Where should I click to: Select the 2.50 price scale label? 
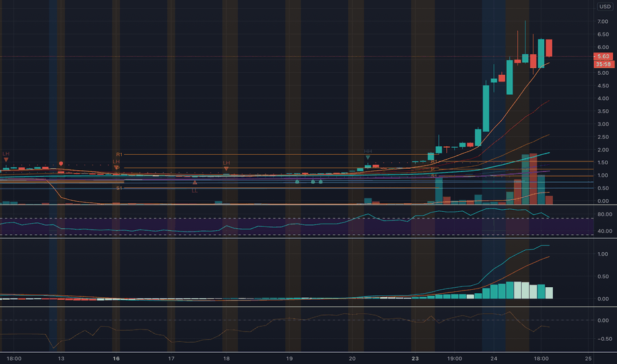(x=603, y=137)
